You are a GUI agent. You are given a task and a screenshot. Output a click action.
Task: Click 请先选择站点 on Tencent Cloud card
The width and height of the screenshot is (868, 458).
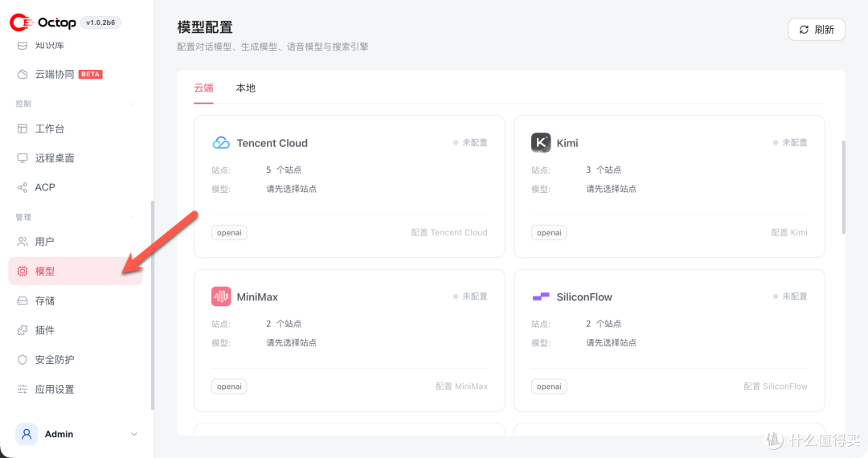[291, 189]
